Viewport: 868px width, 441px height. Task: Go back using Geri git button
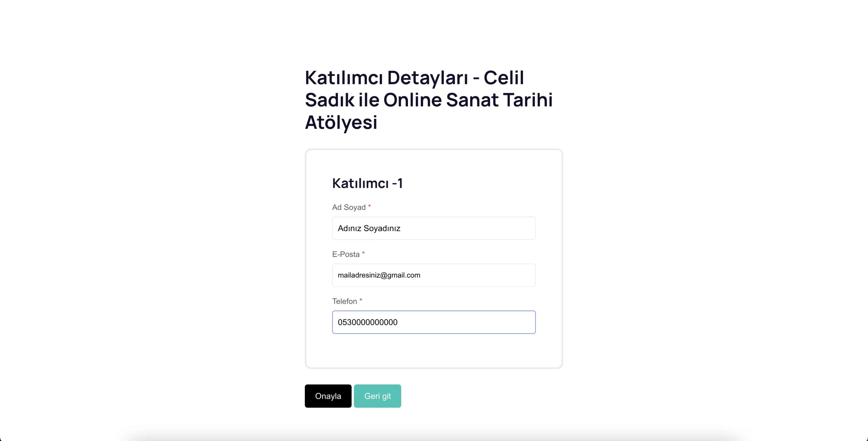click(377, 396)
